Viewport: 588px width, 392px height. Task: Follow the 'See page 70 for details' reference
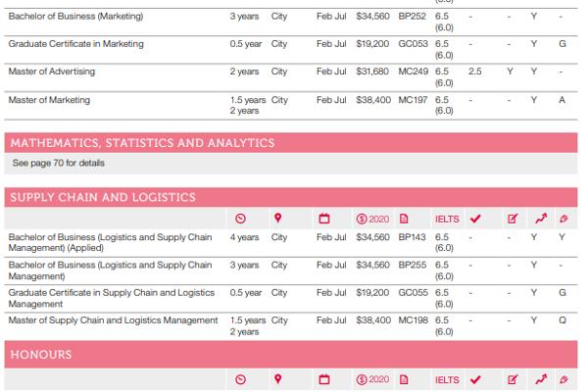click(x=58, y=163)
